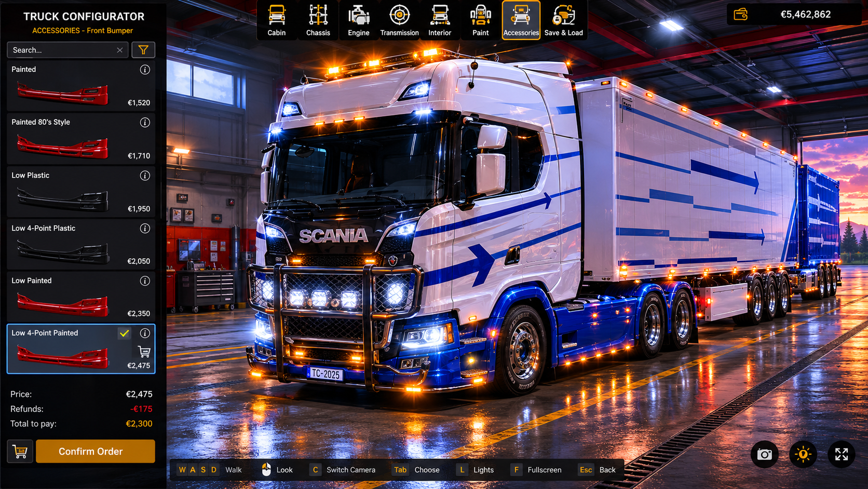
Task: Select the Low Painted bumper thumbnail
Action: click(x=63, y=305)
